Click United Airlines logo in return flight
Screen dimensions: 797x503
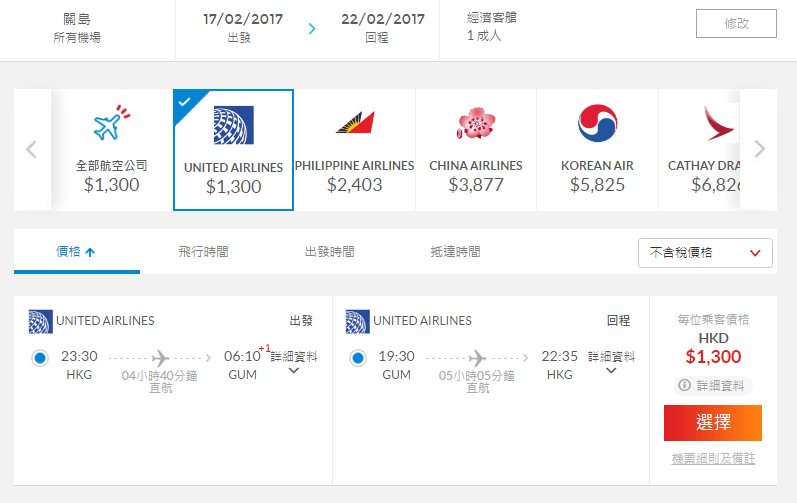[x=358, y=321]
